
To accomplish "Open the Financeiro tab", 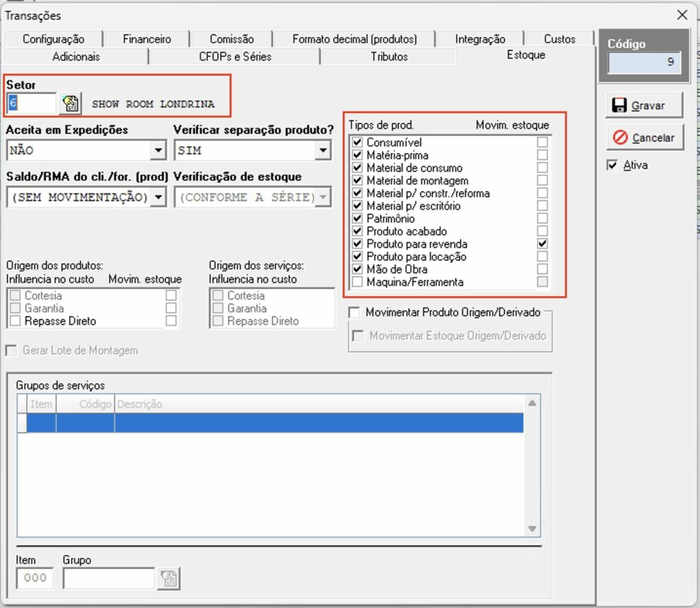I will (147, 39).
